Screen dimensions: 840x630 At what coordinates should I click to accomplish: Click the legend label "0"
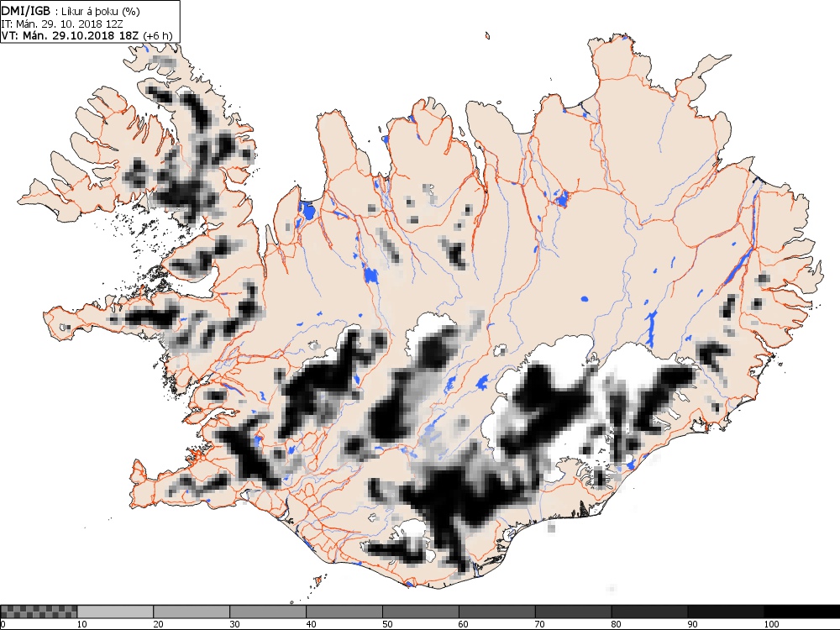(x=3, y=624)
